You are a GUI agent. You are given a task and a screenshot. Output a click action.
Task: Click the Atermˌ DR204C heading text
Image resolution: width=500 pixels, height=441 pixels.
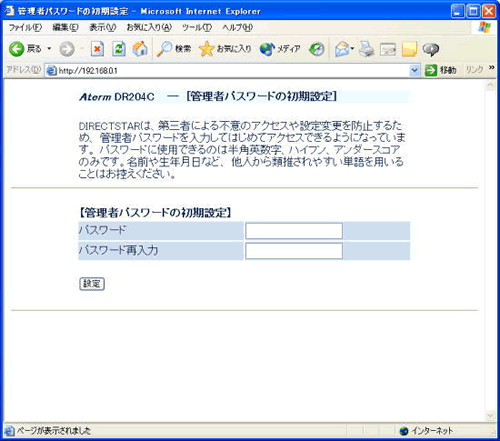click(x=117, y=97)
